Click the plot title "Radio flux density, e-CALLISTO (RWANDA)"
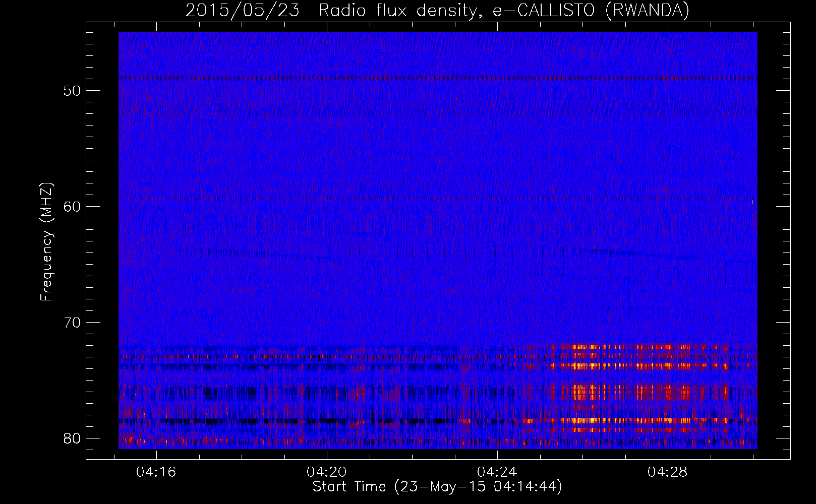The height and width of the screenshot is (504, 816). coord(504,10)
